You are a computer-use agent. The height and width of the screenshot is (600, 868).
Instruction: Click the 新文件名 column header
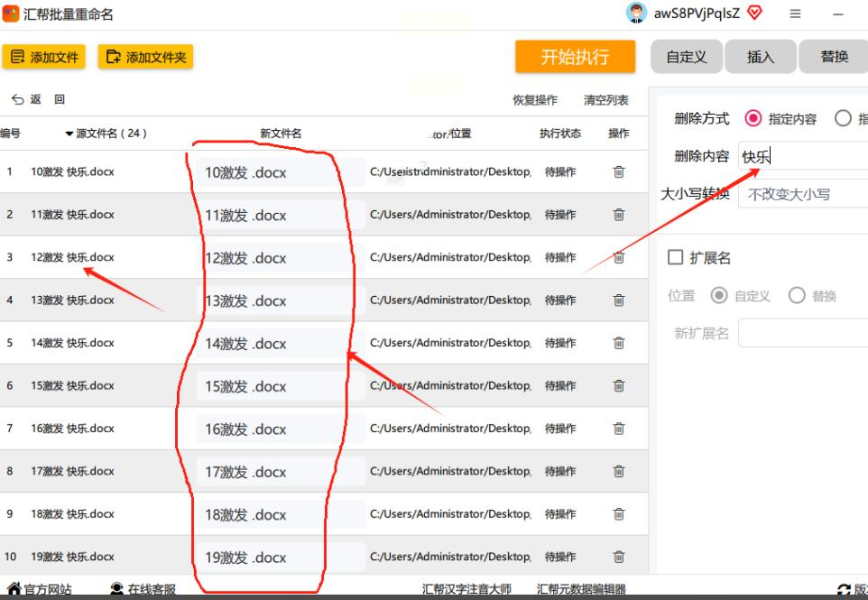(281, 134)
